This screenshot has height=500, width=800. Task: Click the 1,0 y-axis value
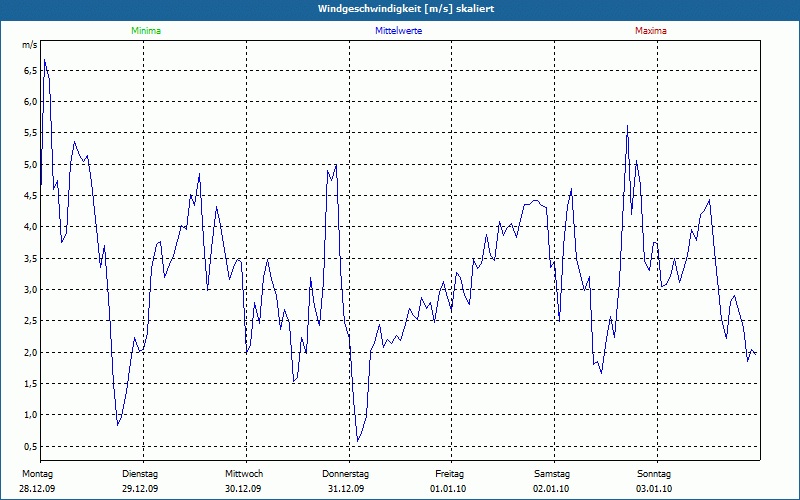coord(31,414)
